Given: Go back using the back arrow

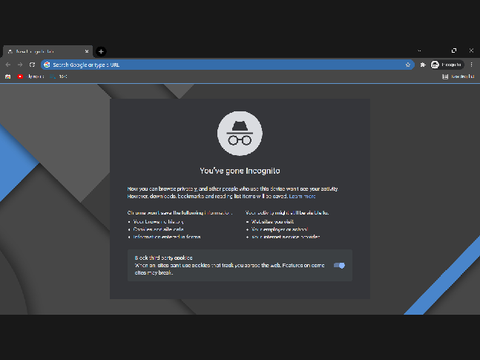Looking at the screenshot, I should [8, 65].
